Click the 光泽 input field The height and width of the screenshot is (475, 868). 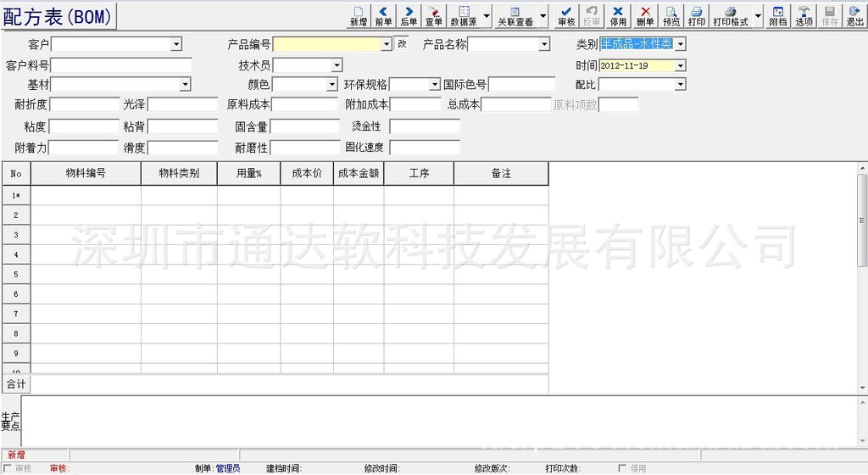click(x=183, y=104)
